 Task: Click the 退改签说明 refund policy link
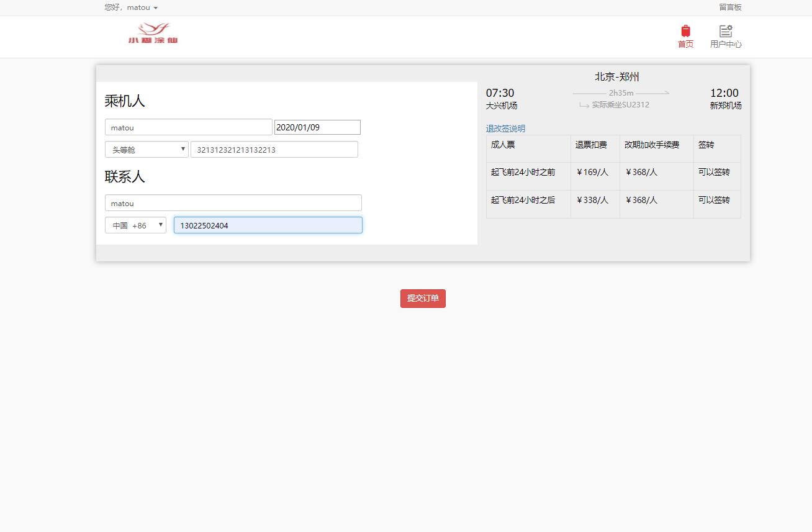505,128
